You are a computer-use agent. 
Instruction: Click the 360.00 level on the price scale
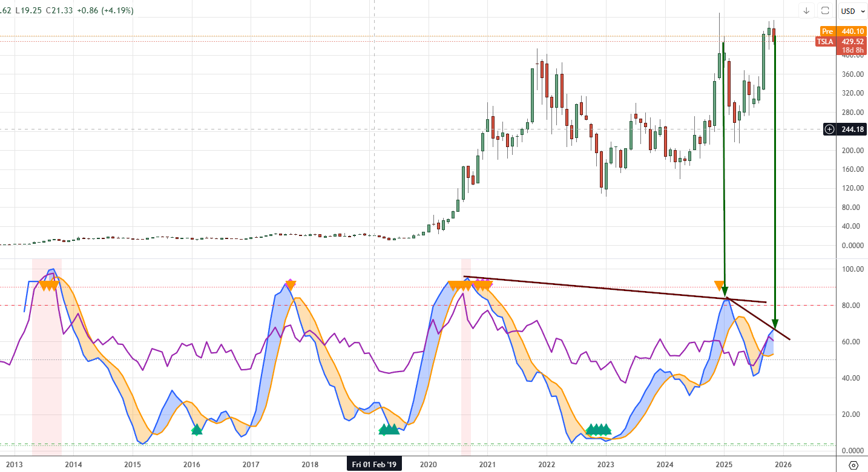pos(852,74)
